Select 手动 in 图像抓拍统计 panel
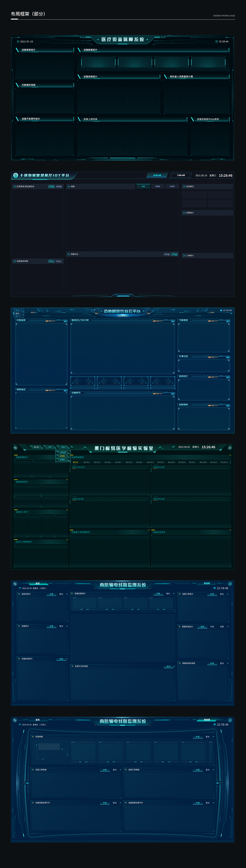This screenshot has height=868, width=246. pos(212,627)
